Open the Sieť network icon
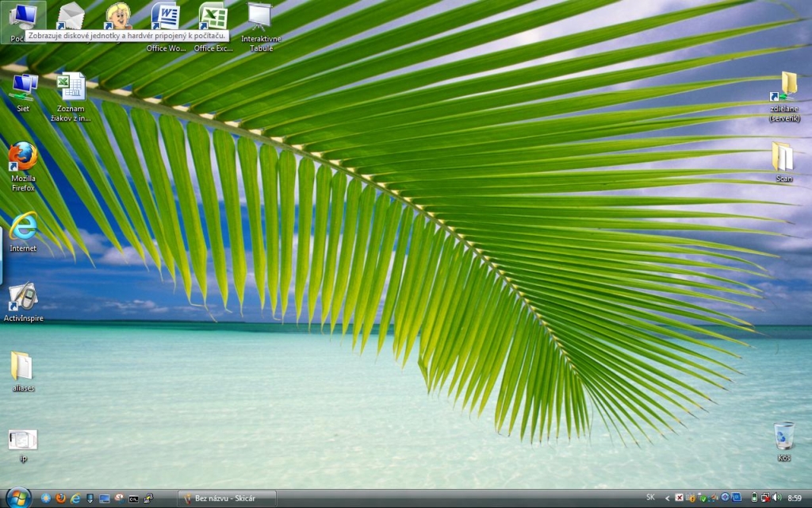This screenshot has width=812, height=508. coord(24,86)
